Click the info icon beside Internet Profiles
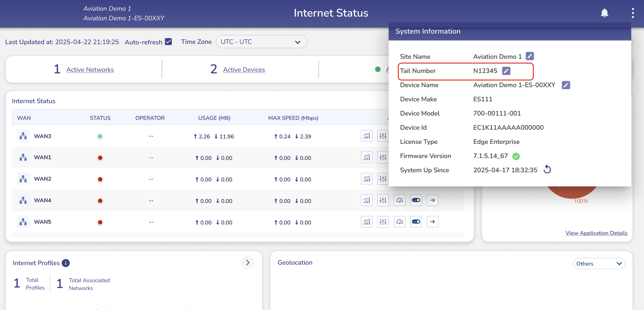The image size is (644, 310). (66, 263)
